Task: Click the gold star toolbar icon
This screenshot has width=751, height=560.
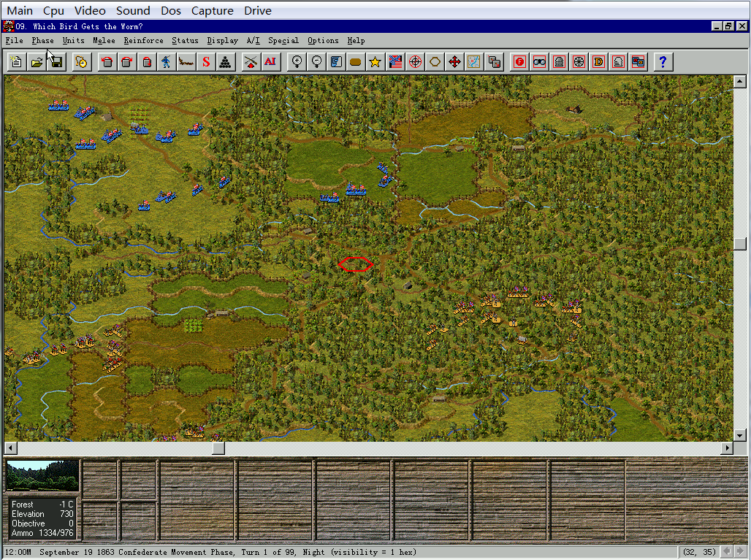Action: pyautogui.click(x=375, y=62)
